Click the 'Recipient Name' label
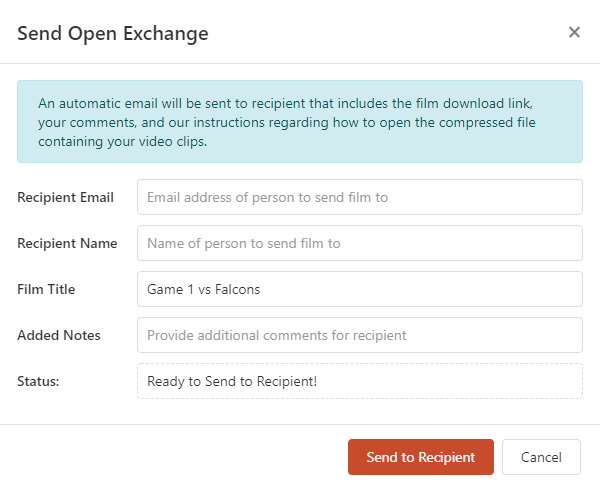 [67, 243]
